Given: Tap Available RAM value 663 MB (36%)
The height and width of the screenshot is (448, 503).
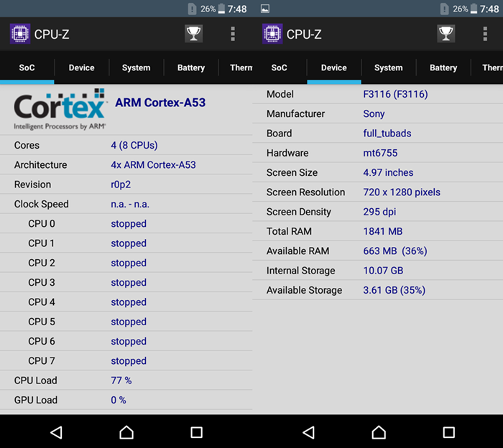Looking at the screenshot, I should coord(395,251).
